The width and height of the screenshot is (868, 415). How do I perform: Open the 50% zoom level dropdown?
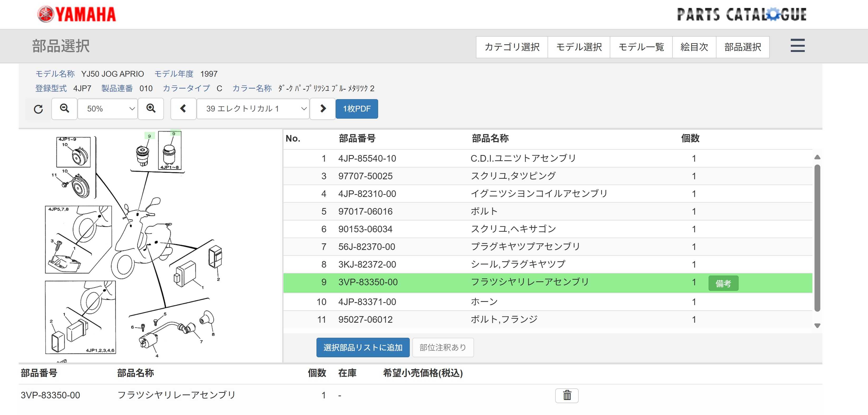point(108,109)
